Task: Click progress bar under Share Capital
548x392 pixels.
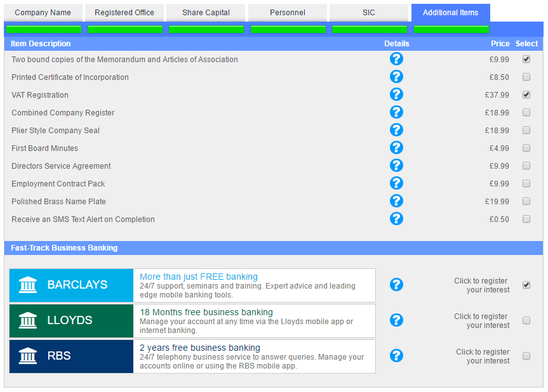Action: (x=206, y=29)
